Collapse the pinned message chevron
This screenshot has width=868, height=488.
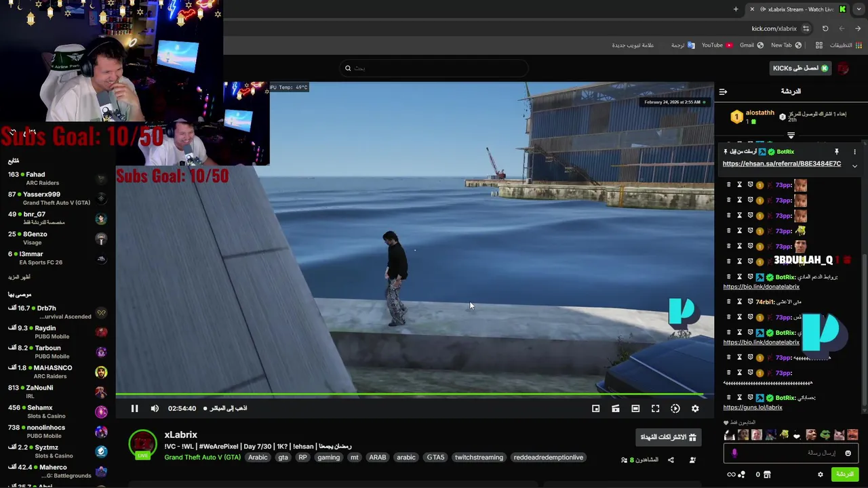tap(854, 166)
